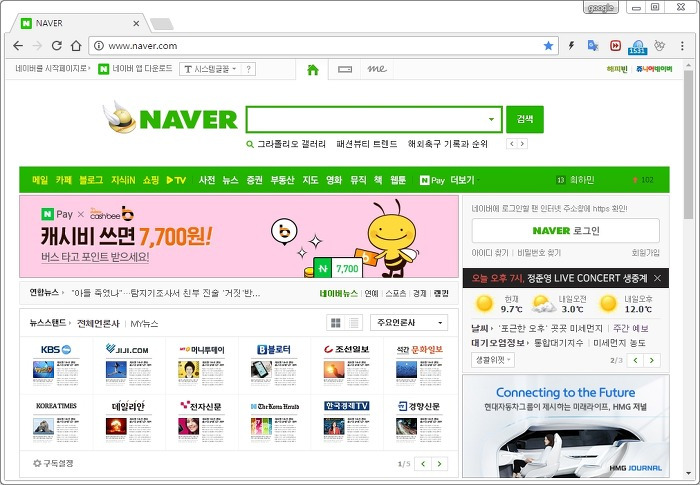This screenshot has height=485, width=700.
Task: Open 쥬니어네이버 link at top right
Action: pyautogui.click(x=654, y=69)
